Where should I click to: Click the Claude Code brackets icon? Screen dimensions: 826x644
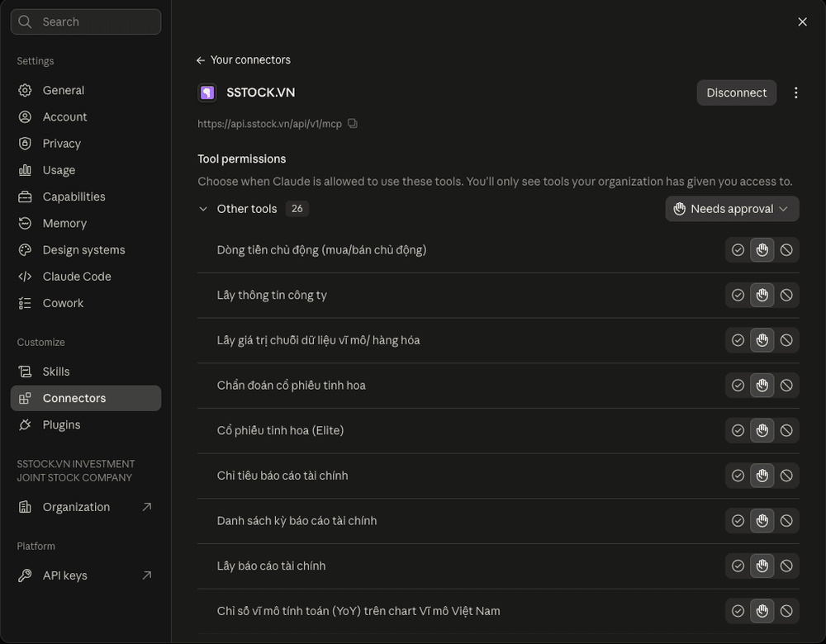(25, 277)
